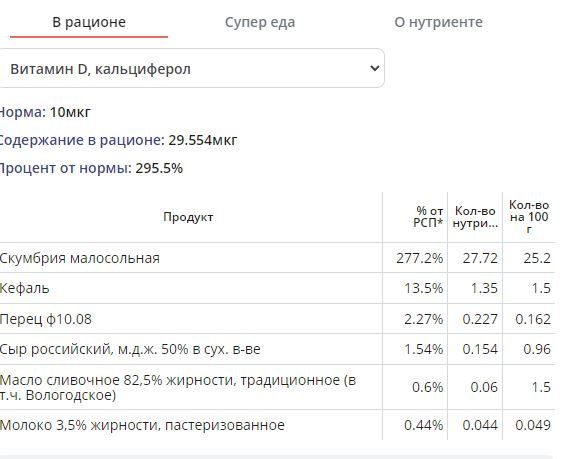Viewport: 569px width, 459px height.
Task: Select the В рационе tab
Action: [89, 22]
